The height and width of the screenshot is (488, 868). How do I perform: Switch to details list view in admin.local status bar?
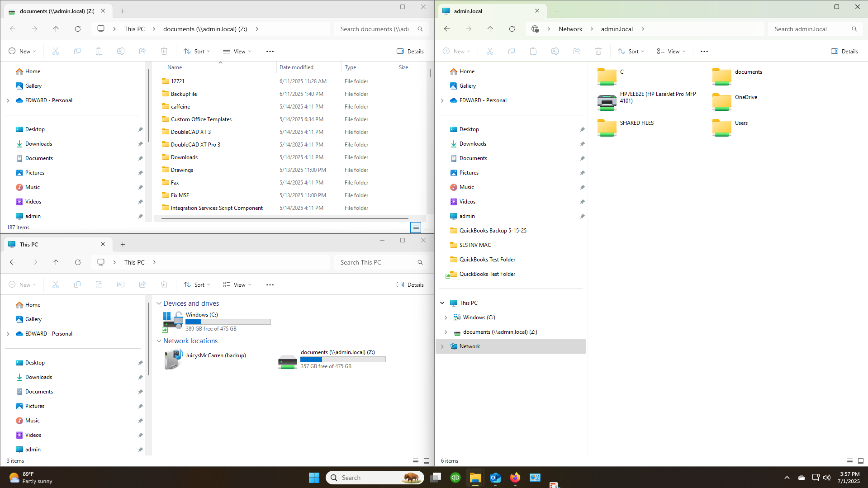click(850, 461)
